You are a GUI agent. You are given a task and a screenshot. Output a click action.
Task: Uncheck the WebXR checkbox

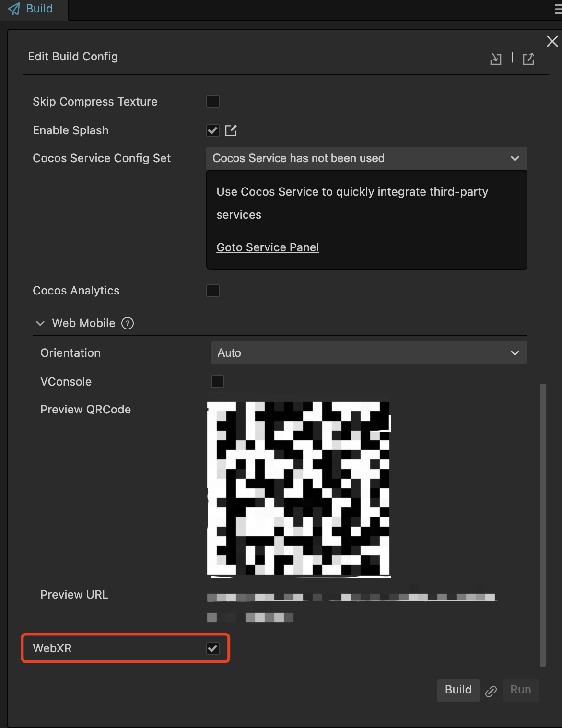[213, 648]
